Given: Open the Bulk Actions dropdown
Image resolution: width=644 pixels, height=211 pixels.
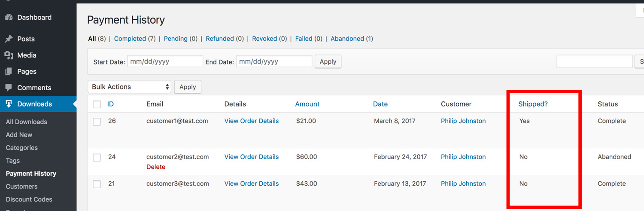Looking at the screenshot, I should [129, 87].
